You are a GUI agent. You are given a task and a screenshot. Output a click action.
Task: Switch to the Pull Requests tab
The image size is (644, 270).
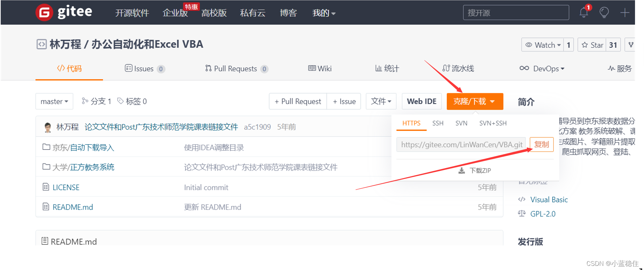tap(237, 69)
